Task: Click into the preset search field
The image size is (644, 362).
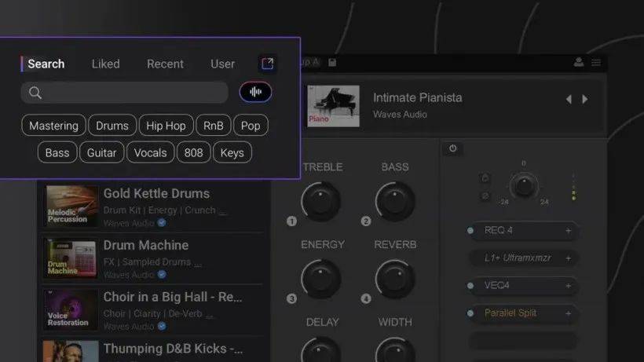Action: [124, 93]
